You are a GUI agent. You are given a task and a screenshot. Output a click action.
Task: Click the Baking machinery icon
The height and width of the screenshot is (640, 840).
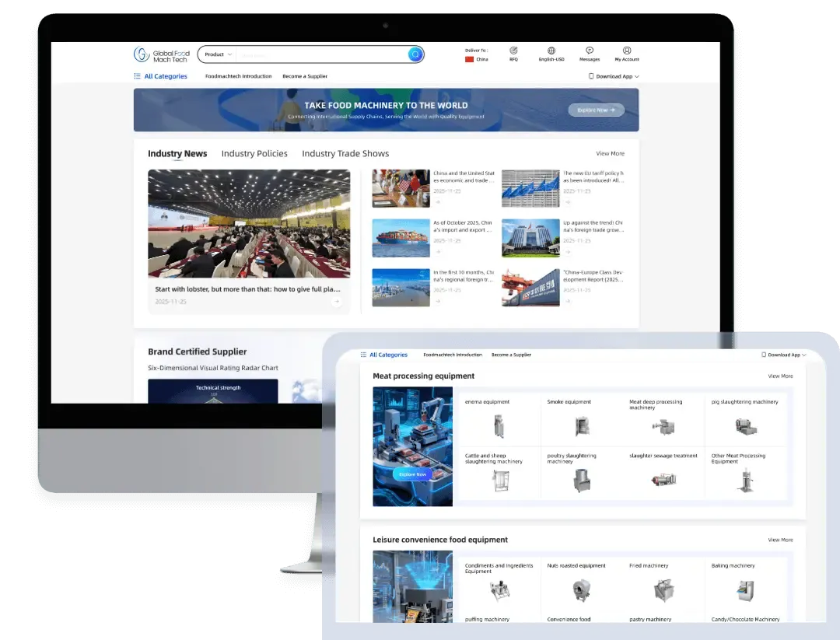tap(746, 591)
